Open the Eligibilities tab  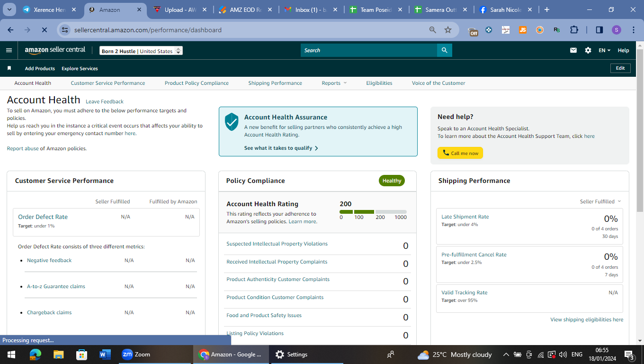click(x=379, y=83)
